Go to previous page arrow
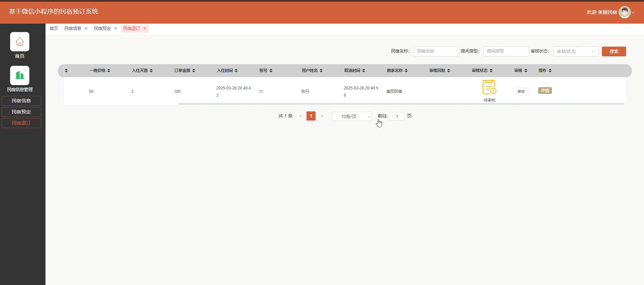Image resolution: width=644 pixels, height=285 pixels. tap(300, 116)
